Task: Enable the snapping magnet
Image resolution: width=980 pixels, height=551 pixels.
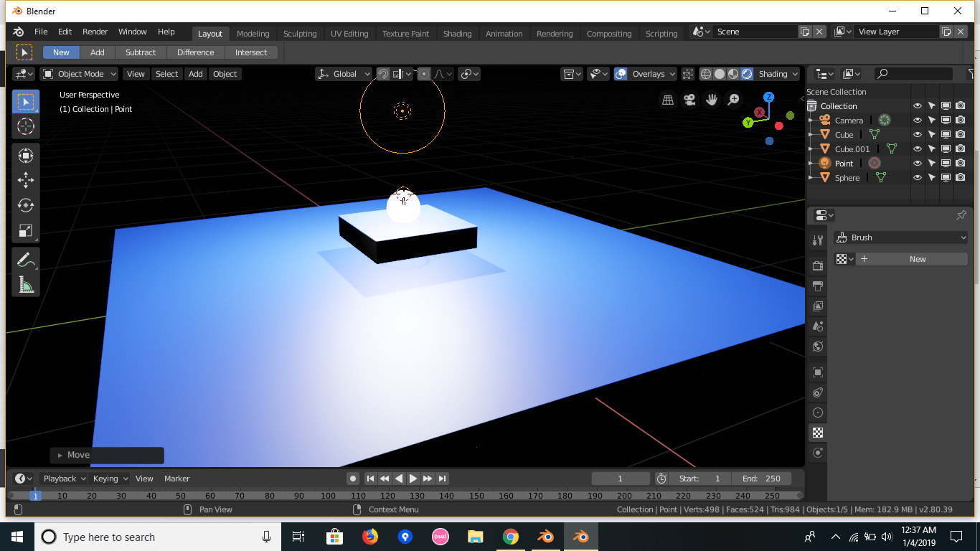Action: click(382, 74)
